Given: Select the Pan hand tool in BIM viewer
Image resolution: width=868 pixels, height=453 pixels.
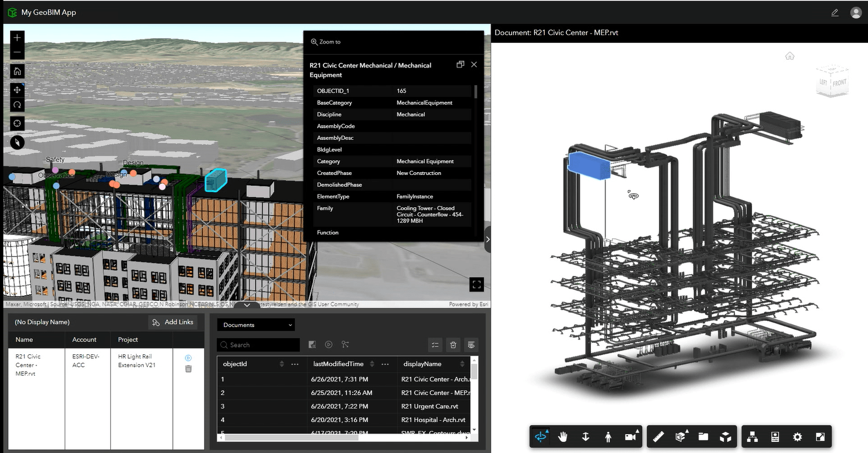Looking at the screenshot, I should [562, 437].
